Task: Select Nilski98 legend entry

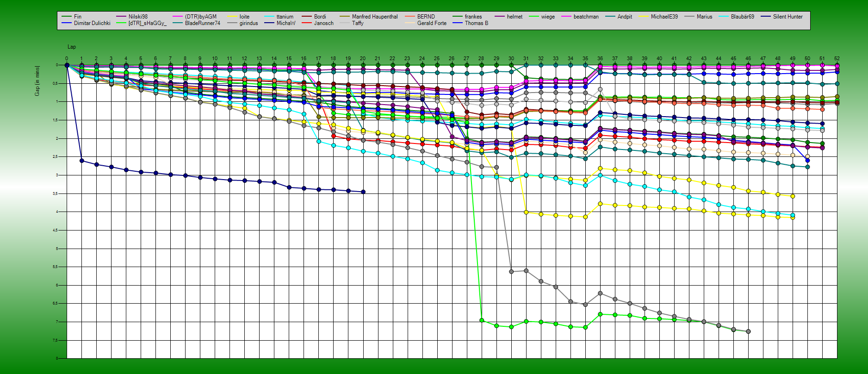Action: click(138, 17)
